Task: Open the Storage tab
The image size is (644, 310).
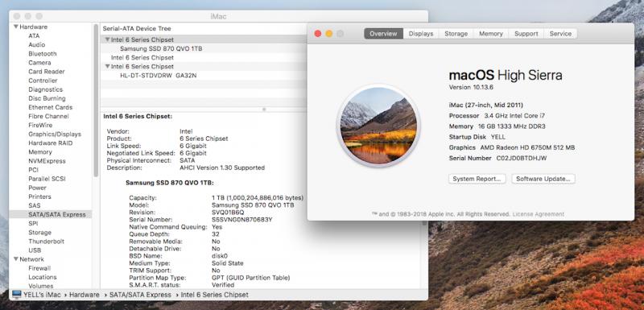Action: tap(456, 34)
